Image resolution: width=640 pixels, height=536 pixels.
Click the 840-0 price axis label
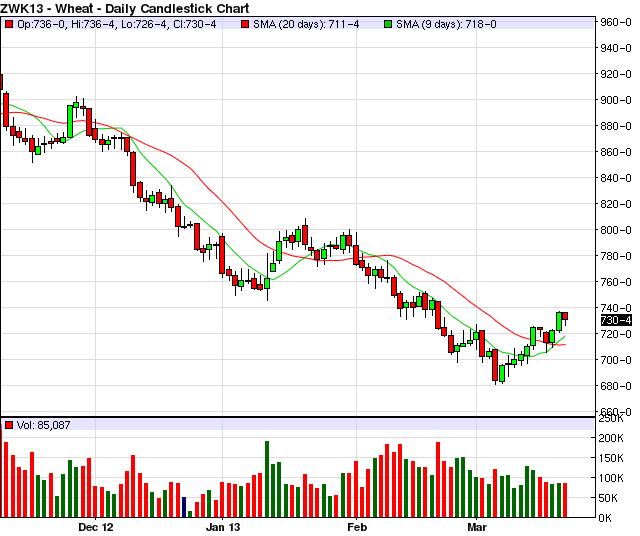[x=616, y=178]
